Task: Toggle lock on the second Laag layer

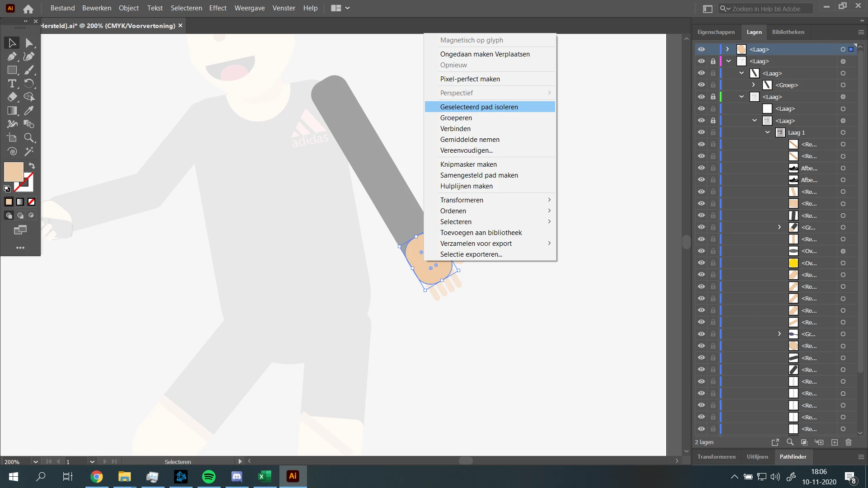Action: [x=713, y=61]
